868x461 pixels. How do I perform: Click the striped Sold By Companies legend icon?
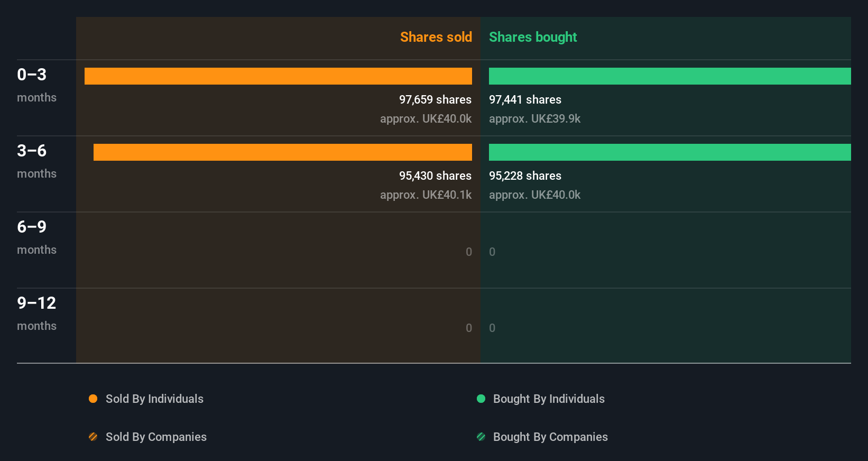[x=93, y=437]
